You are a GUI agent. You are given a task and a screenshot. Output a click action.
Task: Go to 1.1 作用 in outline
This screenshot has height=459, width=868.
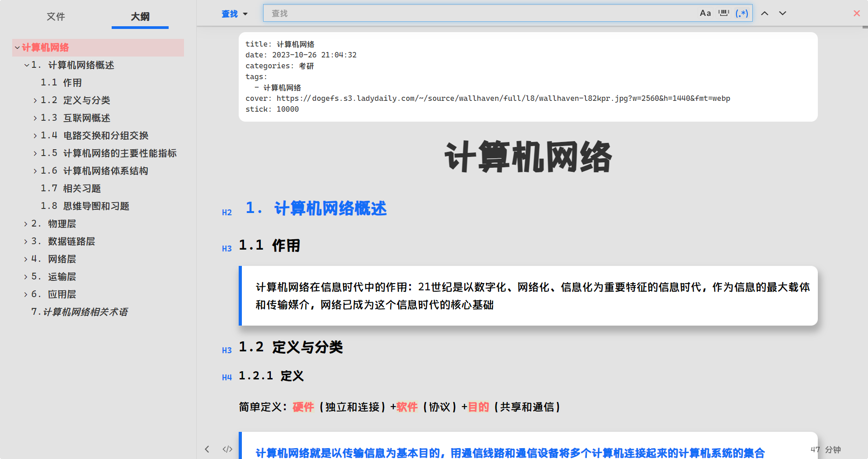(x=61, y=83)
